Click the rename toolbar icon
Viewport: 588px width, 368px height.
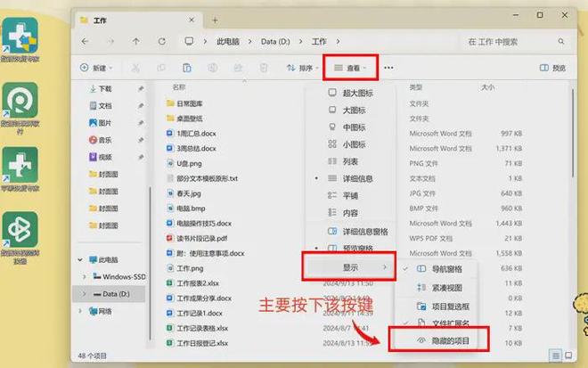pos(213,68)
